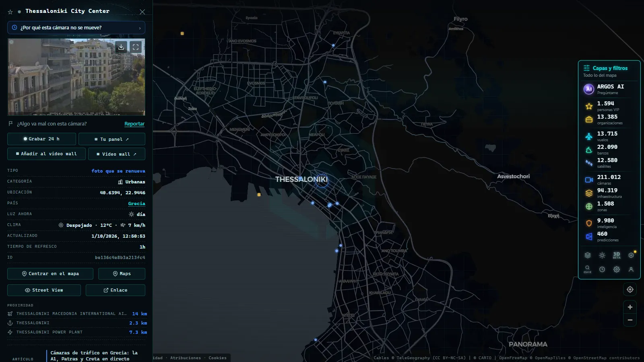Switch the day/night sun mode icon
644x362 pixels.
pos(602,255)
